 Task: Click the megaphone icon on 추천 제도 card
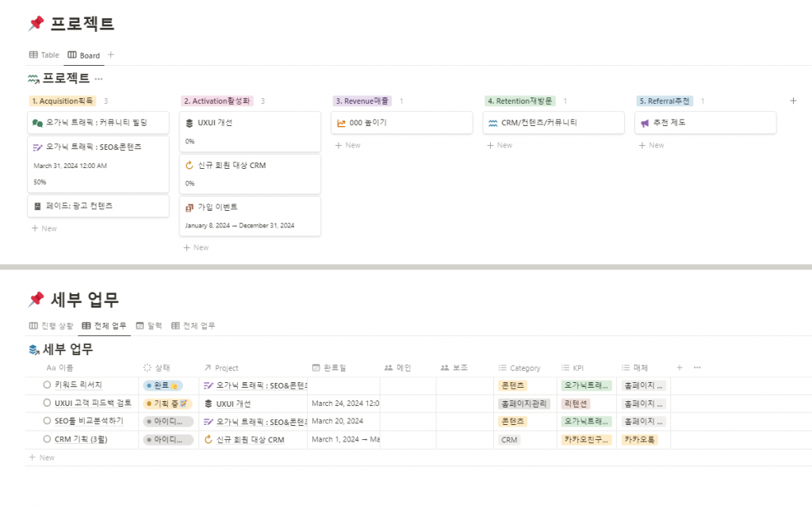pos(645,122)
